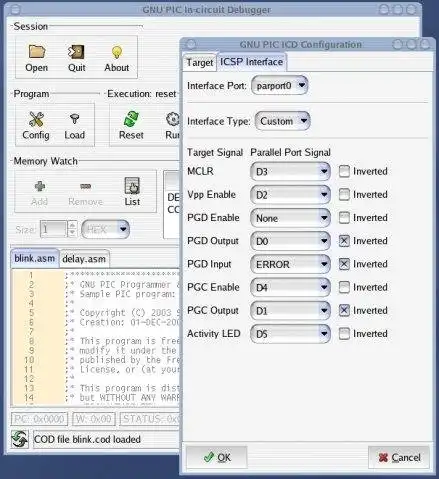Open the MCLR signal dropdown showing D3
439x479 pixels.
coord(290,171)
